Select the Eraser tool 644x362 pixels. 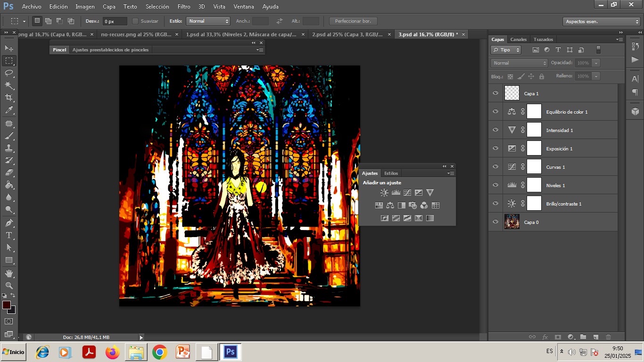point(9,173)
